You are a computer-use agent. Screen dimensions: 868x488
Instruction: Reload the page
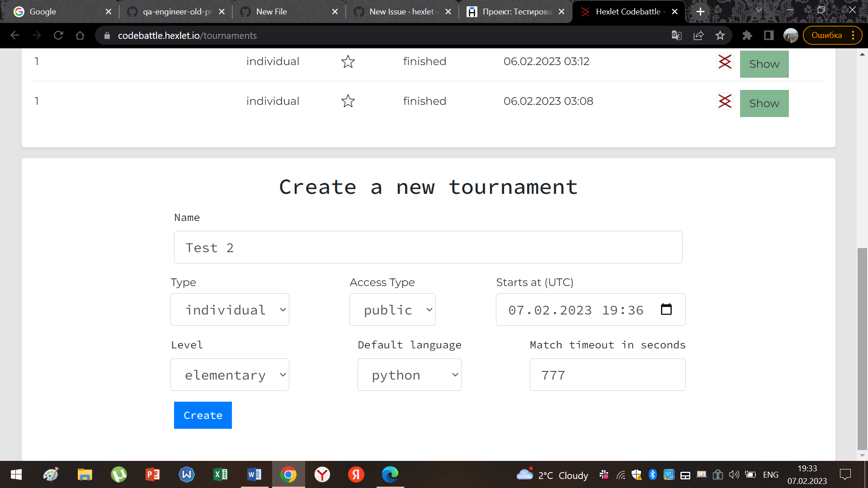[58, 35]
